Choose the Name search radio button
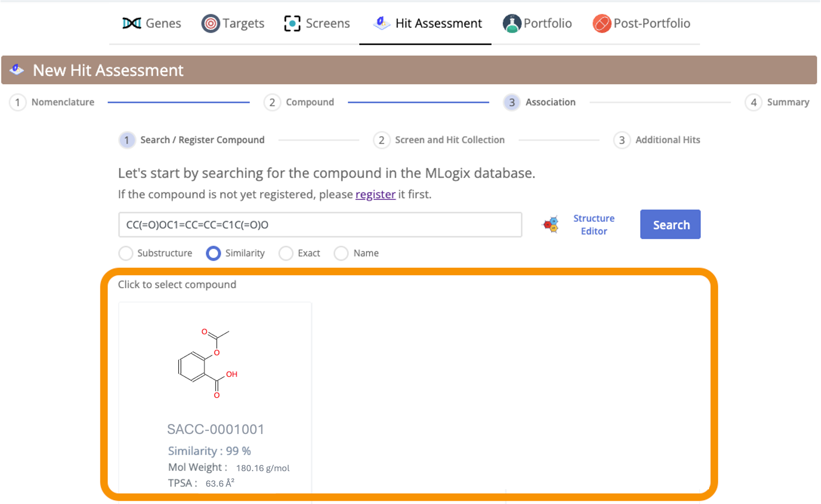This screenshot has width=821, height=504. [341, 253]
